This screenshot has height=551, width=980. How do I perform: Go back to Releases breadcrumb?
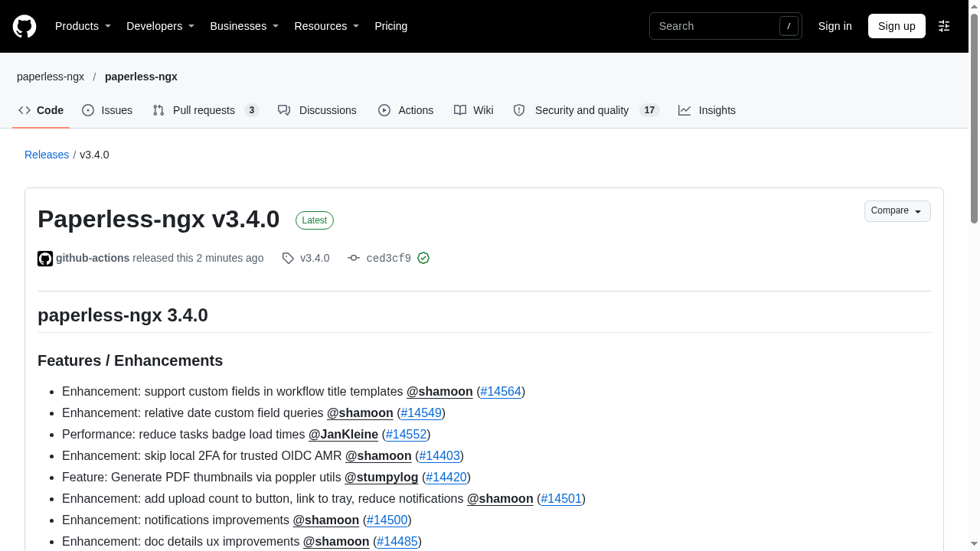click(x=47, y=155)
